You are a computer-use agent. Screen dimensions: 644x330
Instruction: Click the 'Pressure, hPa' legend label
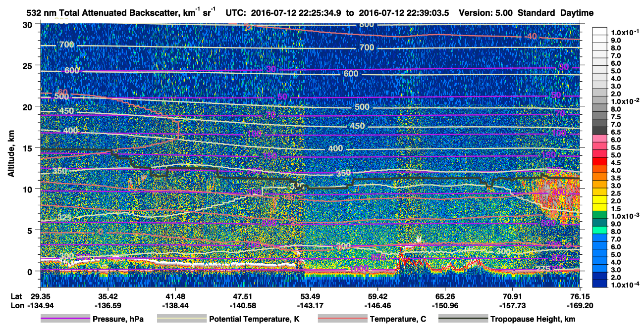pos(118,320)
